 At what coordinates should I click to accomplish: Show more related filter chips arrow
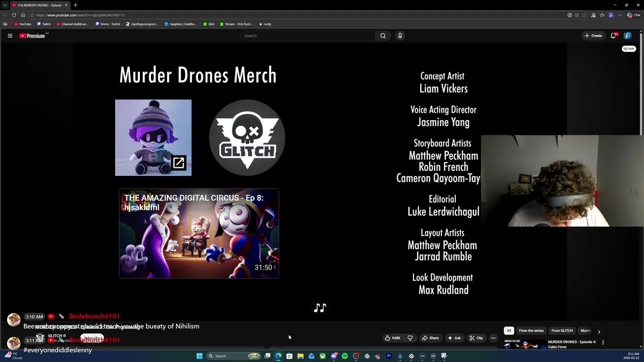click(x=599, y=332)
